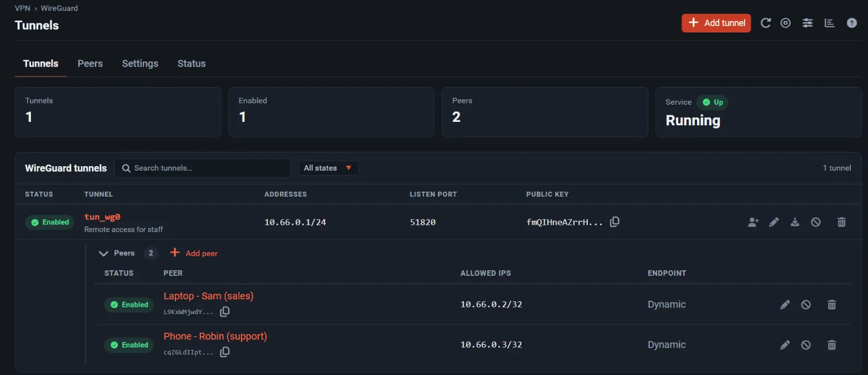868x375 pixels.
Task: Click the WireGuard breadcrumb
Action: click(x=59, y=8)
